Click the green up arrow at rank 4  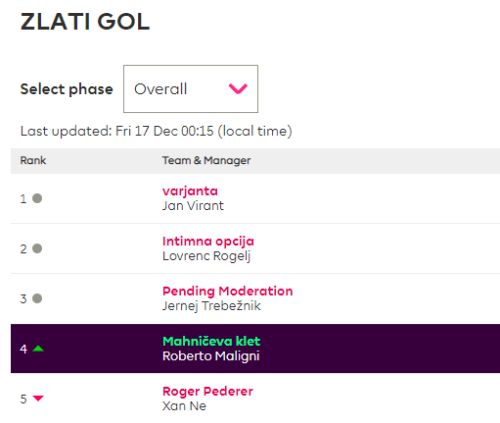pyautogui.click(x=38, y=349)
